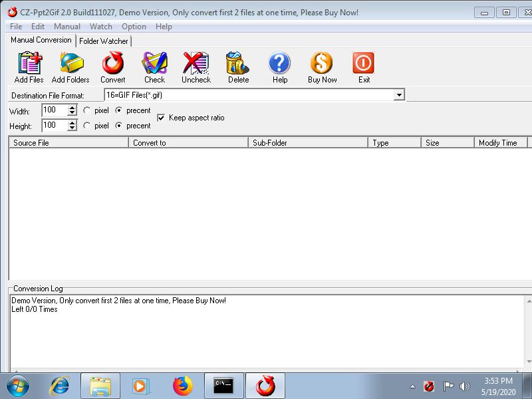This screenshot has width=532, height=399.
Task: Click the Add Folders toolbar icon
Action: (71, 63)
